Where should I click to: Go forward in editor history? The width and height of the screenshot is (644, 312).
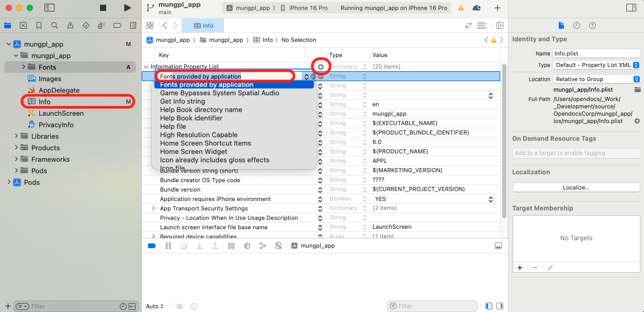(x=175, y=25)
